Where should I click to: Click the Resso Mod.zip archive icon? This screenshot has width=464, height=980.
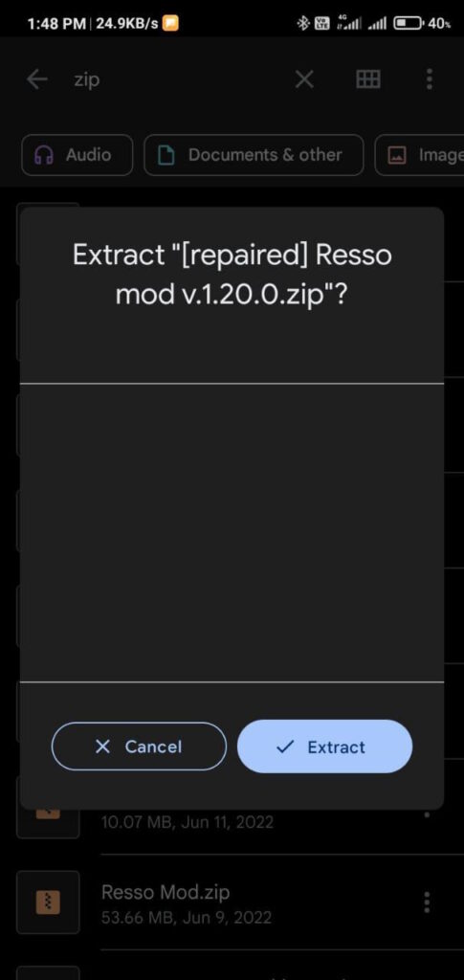(x=48, y=902)
